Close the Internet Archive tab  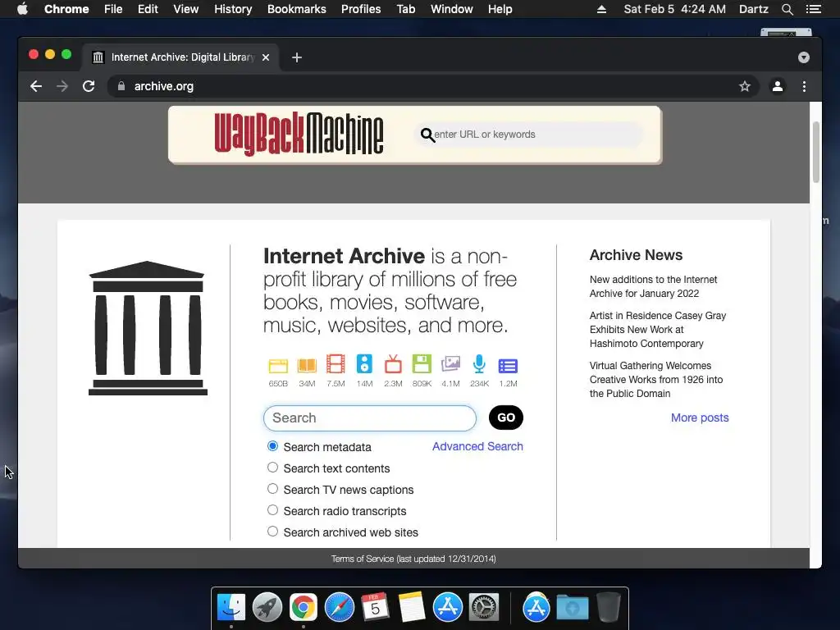(x=266, y=57)
